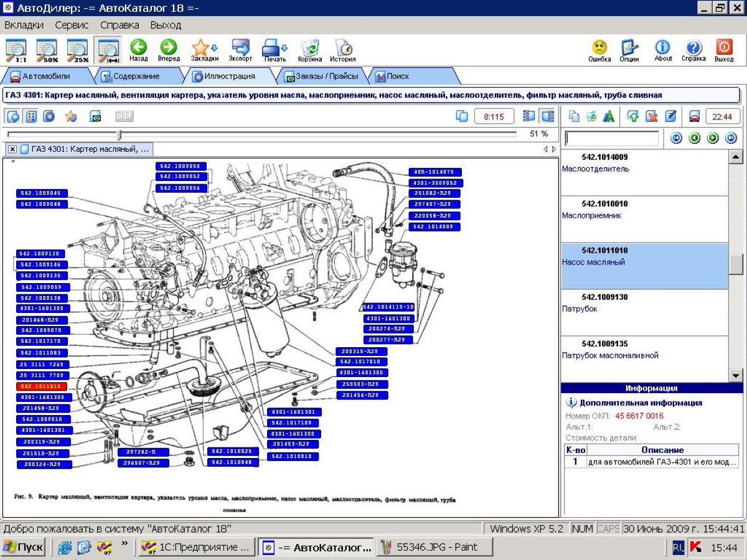
Task: Toggle the first list layout button
Action: [x=529, y=116]
